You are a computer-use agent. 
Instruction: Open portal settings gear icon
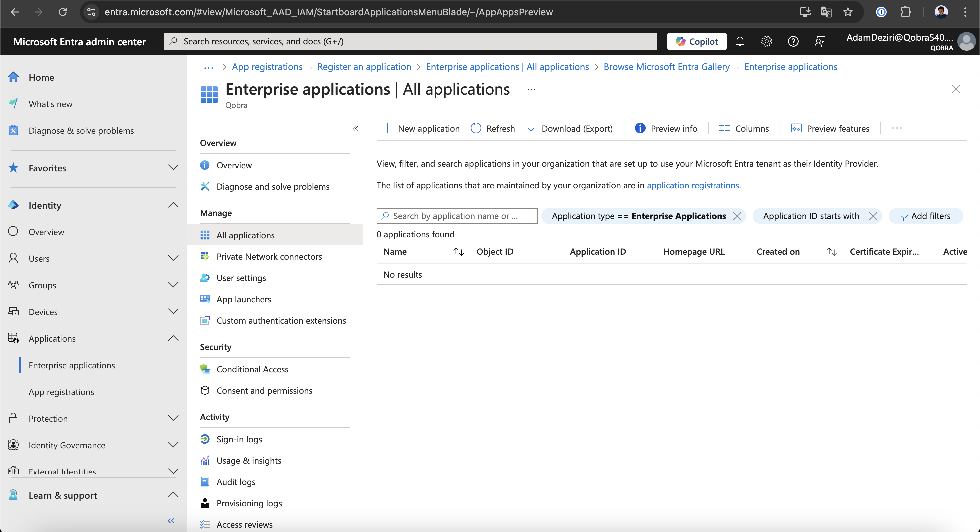[x=766, y=41]
